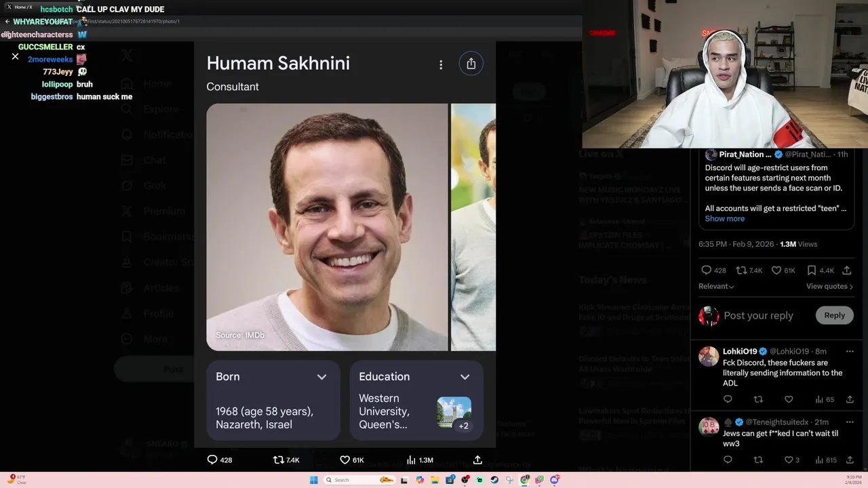Screen dimensions: 868x488
Task: Click the Reply button
Action: 834,315
